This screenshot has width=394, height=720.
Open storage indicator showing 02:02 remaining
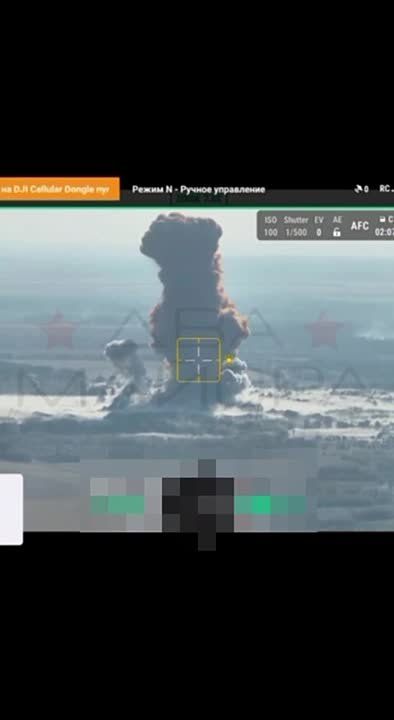click(384, 226)
